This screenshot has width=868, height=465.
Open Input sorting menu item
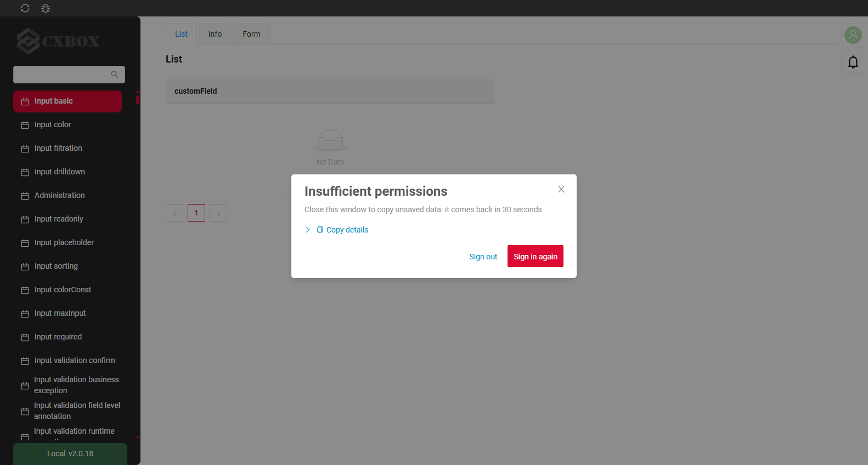point(67,266)
